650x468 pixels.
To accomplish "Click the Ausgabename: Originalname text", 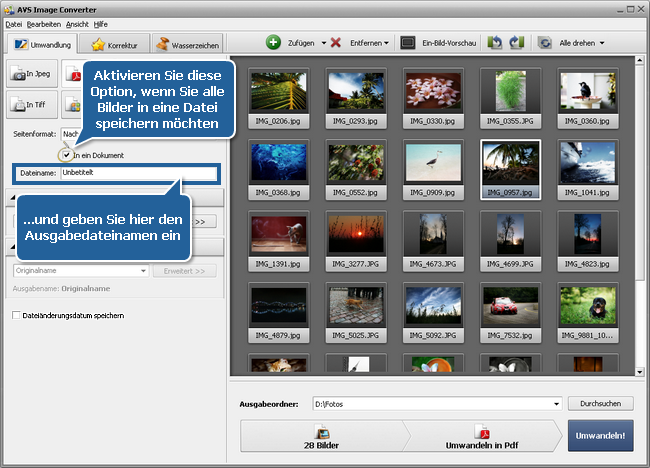I will [61, 289].
